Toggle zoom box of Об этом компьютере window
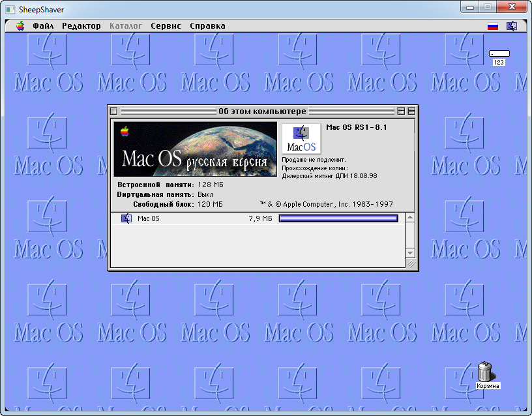The width and height of the screenshot is (532, 416). (x=401, y=111)
